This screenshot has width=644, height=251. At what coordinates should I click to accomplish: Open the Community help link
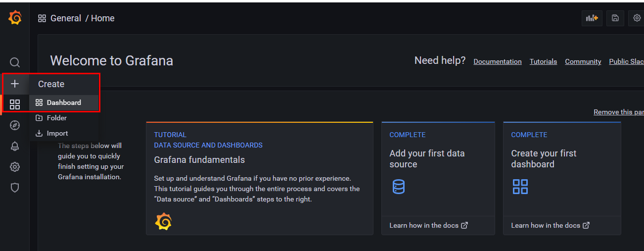click(x=583, y=61)
